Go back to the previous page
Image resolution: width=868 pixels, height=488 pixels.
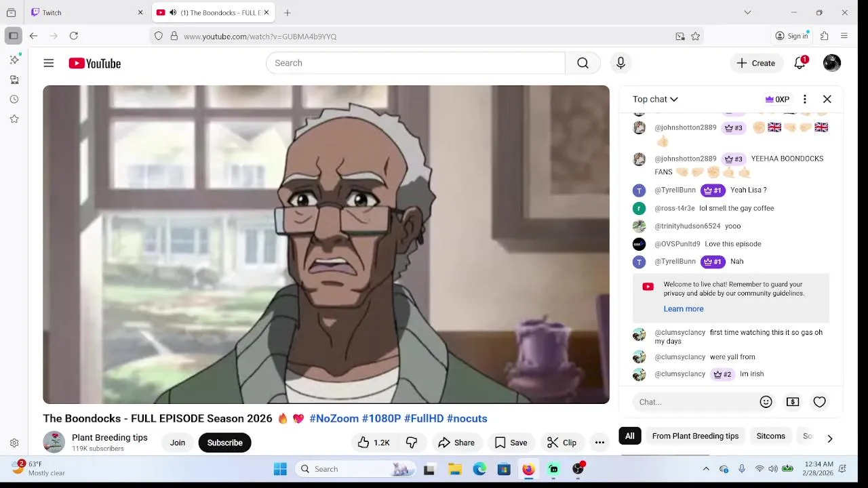[x=33, y=36]
